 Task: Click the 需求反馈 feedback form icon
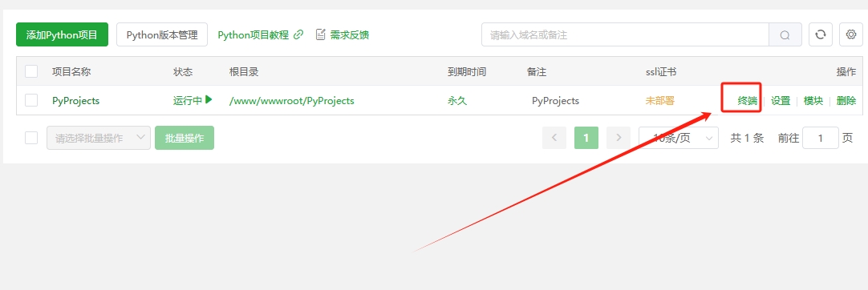(320, 34)
